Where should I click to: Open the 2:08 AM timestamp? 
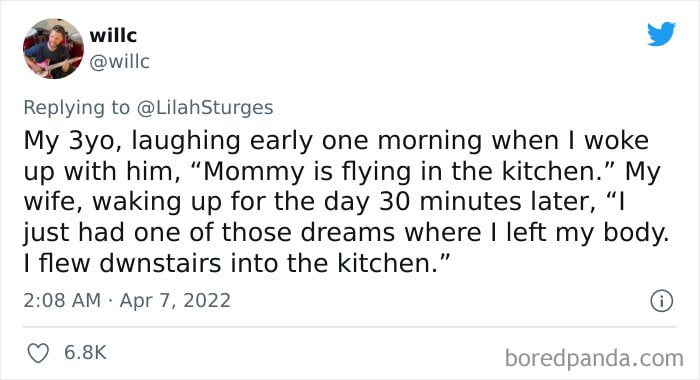click(62, 300)
